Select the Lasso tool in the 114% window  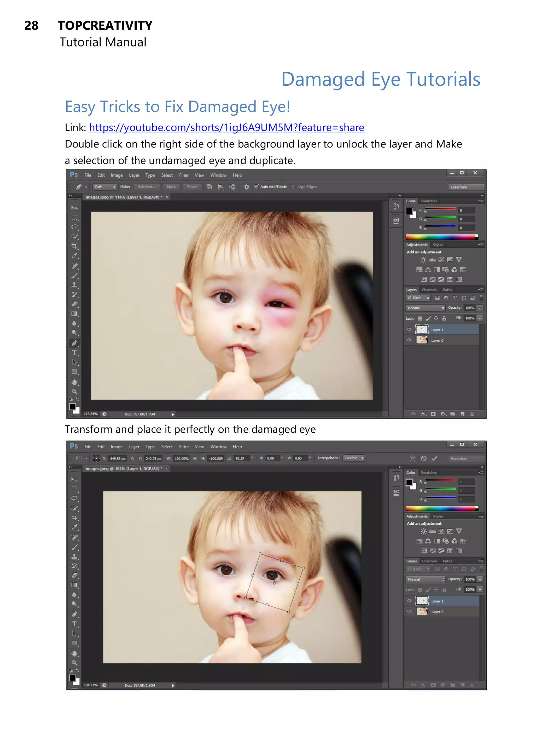74,227
